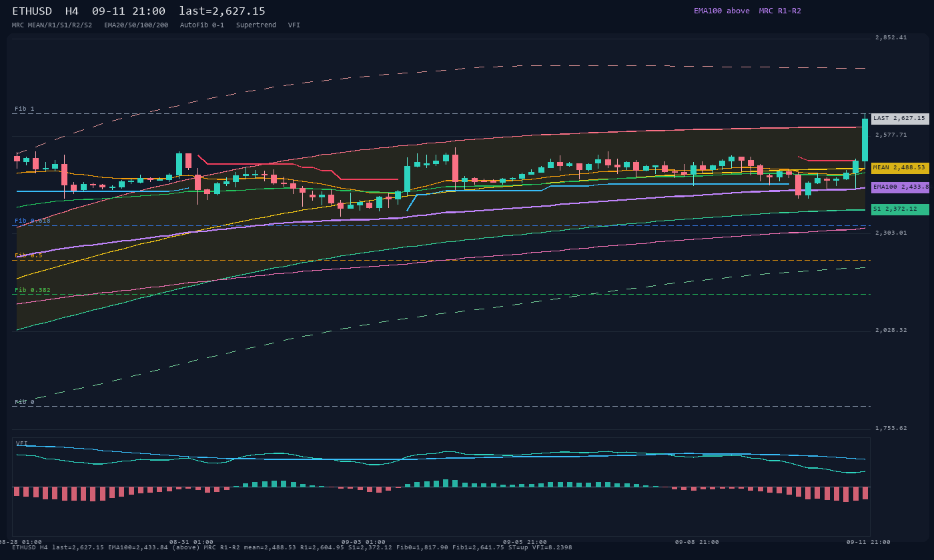Screen dimensions: 934x560
Task: Click the S1 2,372.12 price tag
Action: (x=900, y=209)
